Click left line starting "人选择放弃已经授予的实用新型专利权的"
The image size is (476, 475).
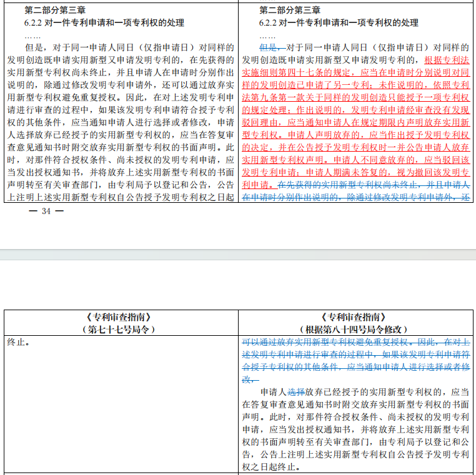tap(121, 135)
